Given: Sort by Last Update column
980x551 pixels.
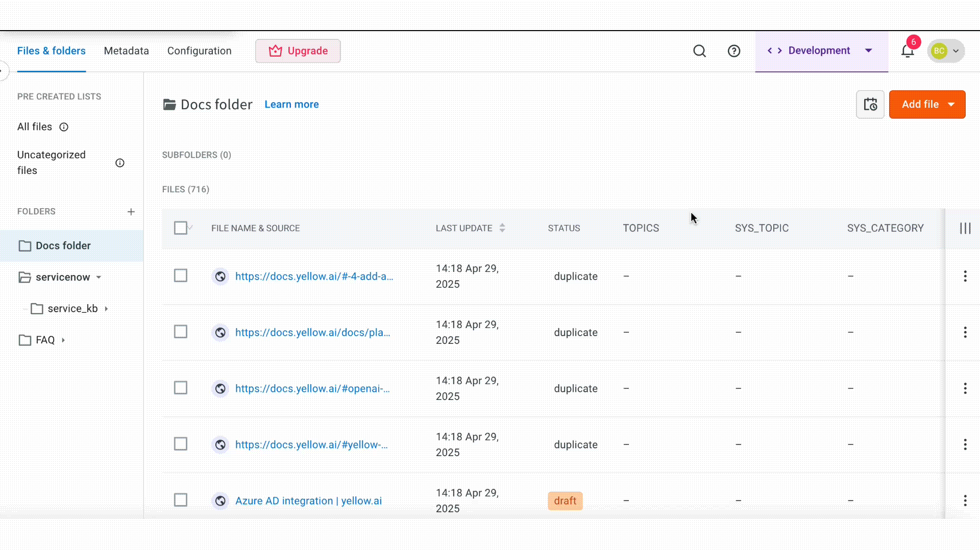Looking at the screenshot, I should (502, 228).
